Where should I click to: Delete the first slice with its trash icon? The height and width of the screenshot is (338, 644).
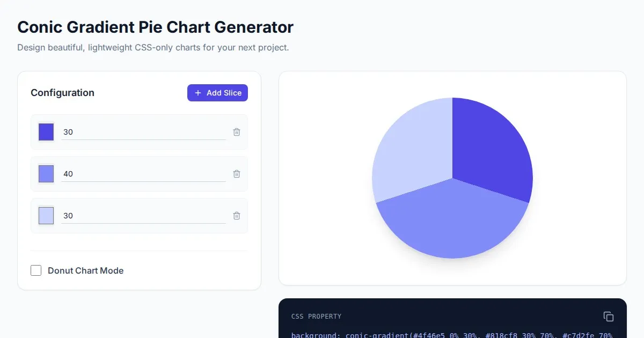237,132
